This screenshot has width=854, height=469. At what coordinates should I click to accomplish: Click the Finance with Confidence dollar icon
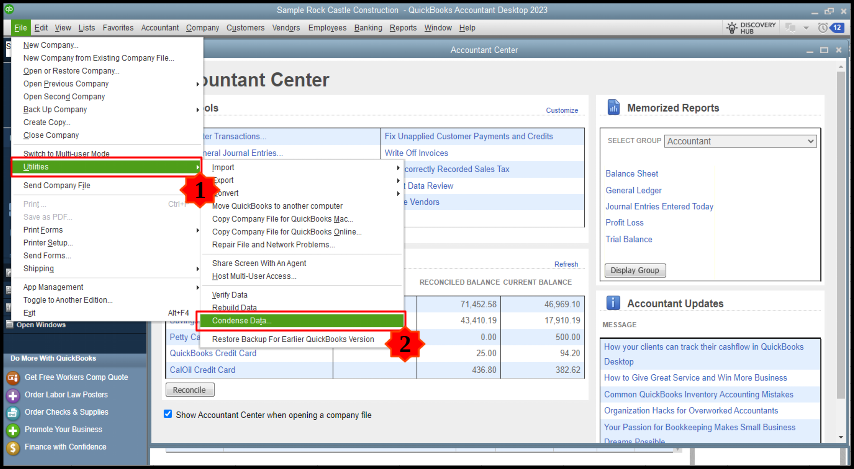[13, 447]
